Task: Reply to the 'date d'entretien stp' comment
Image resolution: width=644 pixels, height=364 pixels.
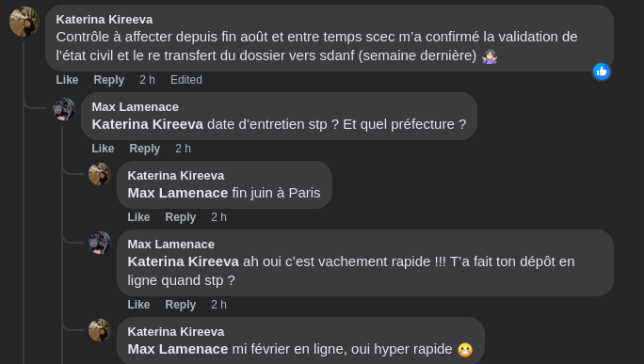Action: coord(145,149)
